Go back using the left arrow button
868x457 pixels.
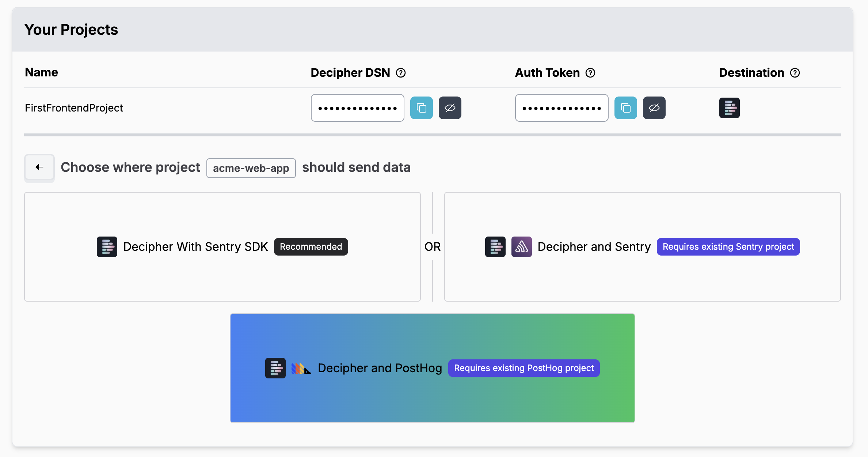tap(39, 167)
